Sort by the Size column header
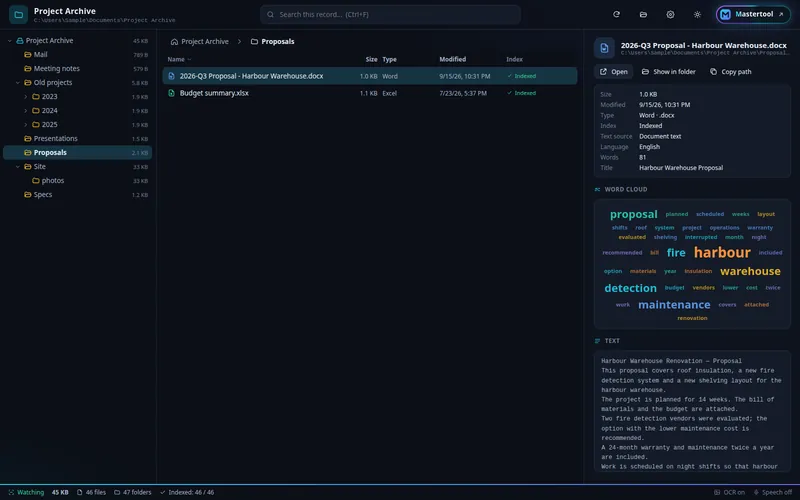The height and width of the screenshot is (500, 800). [371, 59]
